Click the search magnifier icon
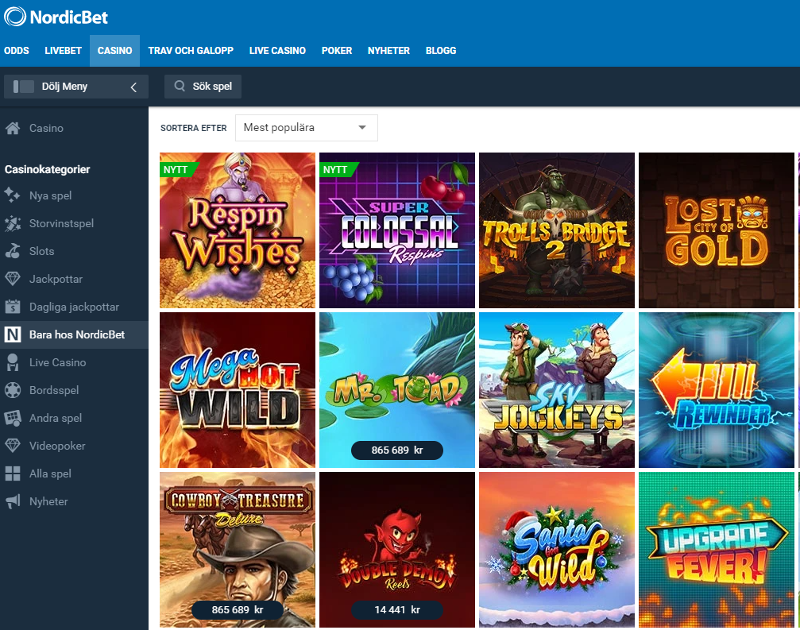 [180, 86]
